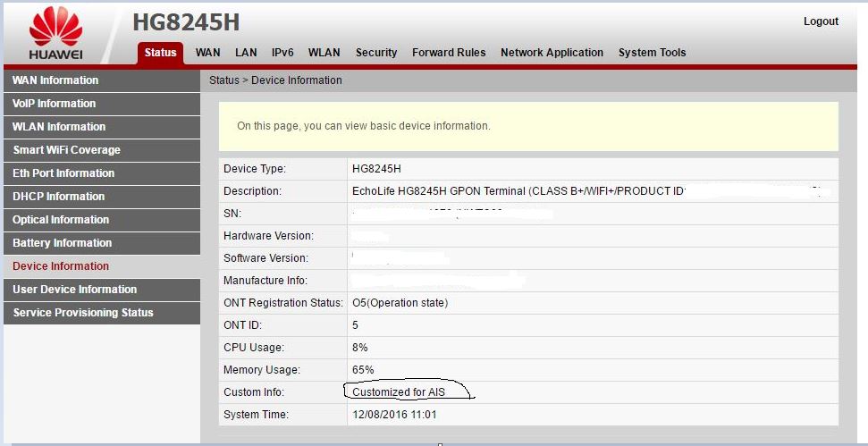Open the Network Application tab
This screenshot has height=446, width=868.
pos(552,53)
